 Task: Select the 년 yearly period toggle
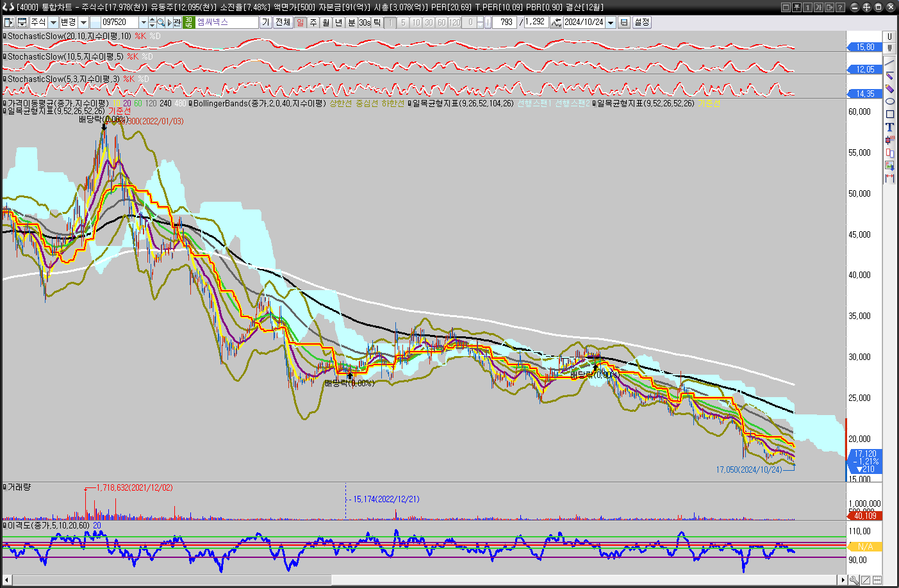point(339,22)
